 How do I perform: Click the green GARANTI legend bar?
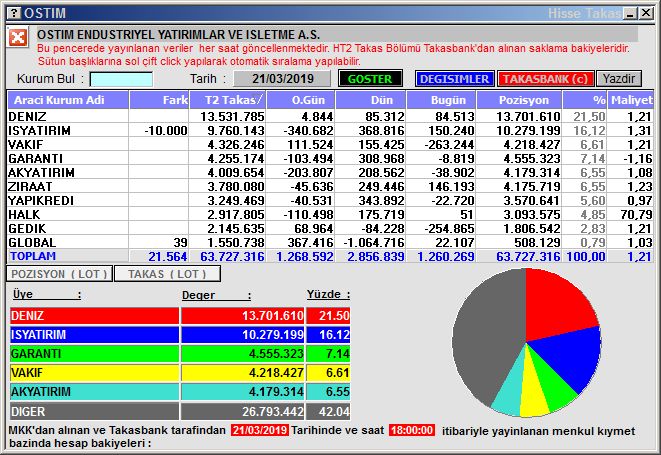click(94, 353)
